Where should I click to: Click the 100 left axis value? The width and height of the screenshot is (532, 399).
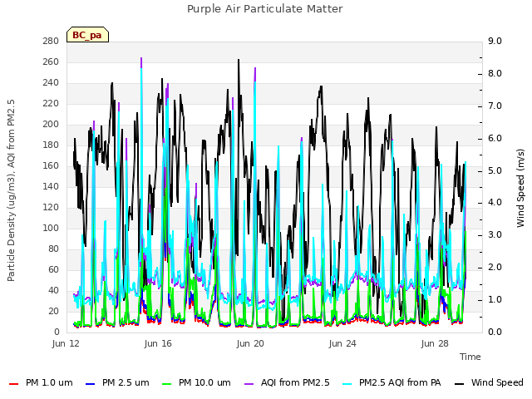(51, 228)
